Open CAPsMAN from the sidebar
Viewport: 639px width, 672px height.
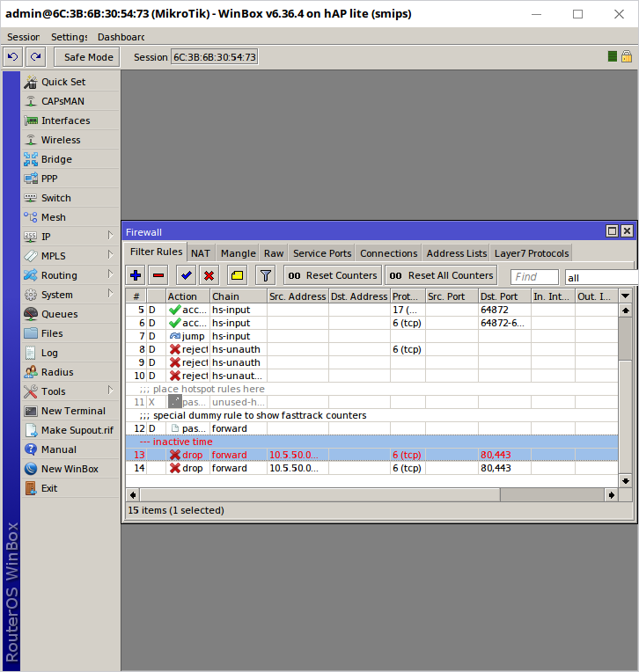tap(70, 101)
